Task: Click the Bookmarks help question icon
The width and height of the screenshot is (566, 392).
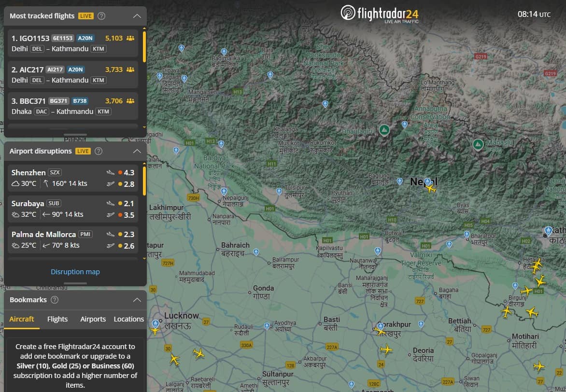Action: point(55,300)
